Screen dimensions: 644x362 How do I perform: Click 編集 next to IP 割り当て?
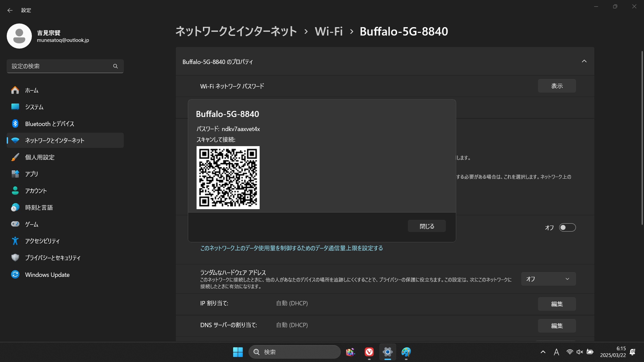point(557,304)
